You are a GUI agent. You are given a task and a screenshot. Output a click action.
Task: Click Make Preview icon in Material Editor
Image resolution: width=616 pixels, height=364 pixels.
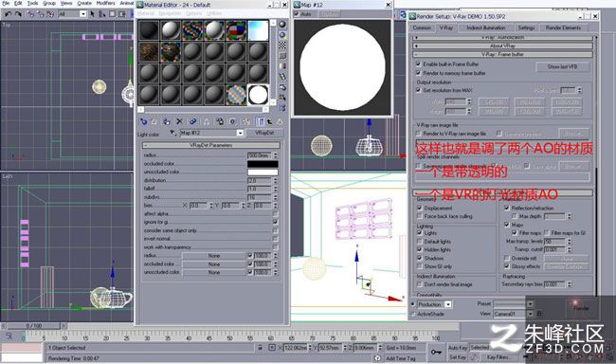(282, 76)
